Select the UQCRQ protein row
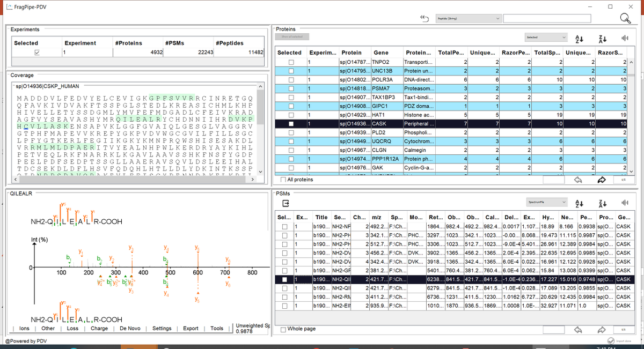644x349 pixels. point(452,141)
